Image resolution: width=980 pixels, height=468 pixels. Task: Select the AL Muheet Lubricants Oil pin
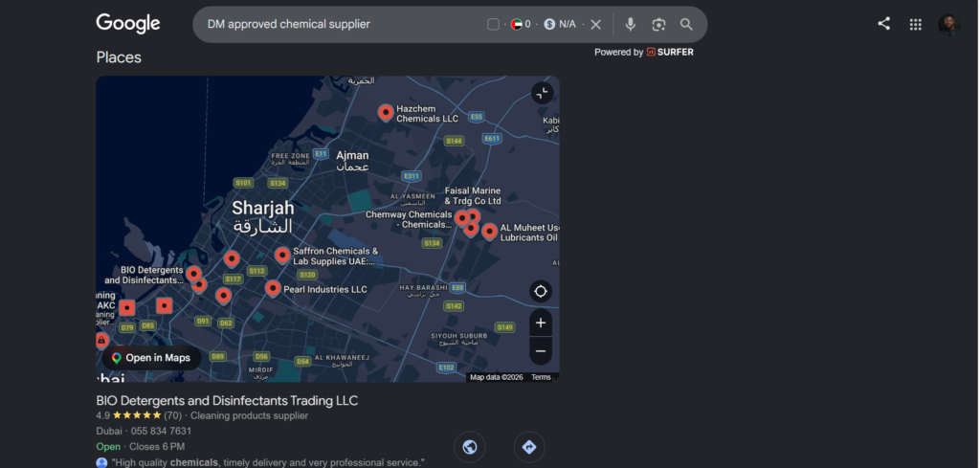coord(489,232)
